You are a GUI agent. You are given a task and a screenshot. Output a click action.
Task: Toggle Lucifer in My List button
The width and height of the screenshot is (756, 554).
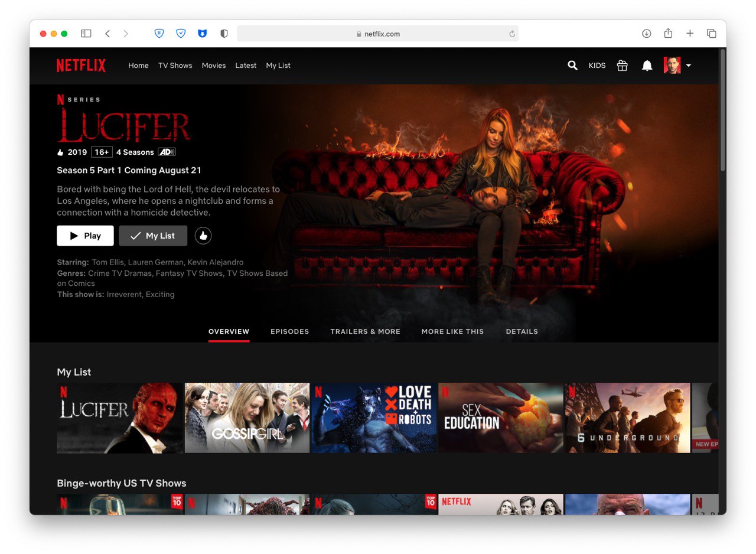click(x=153, y=236)
